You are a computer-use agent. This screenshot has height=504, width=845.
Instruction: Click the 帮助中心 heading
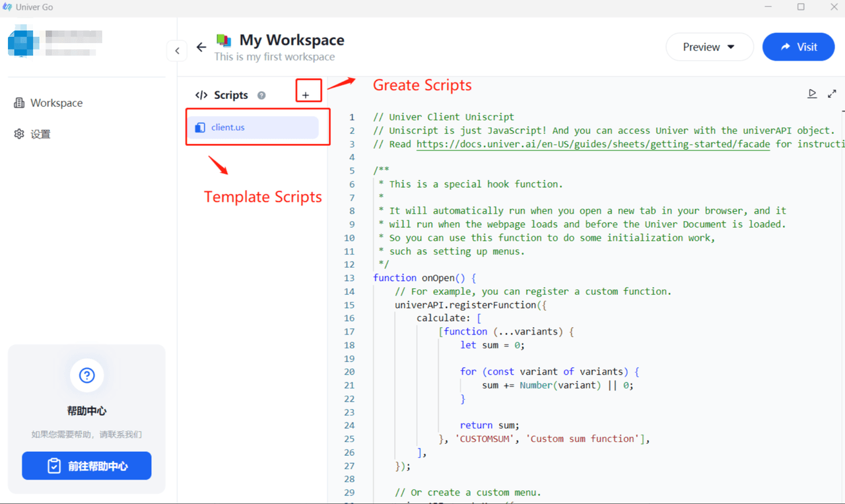point(86,410)
